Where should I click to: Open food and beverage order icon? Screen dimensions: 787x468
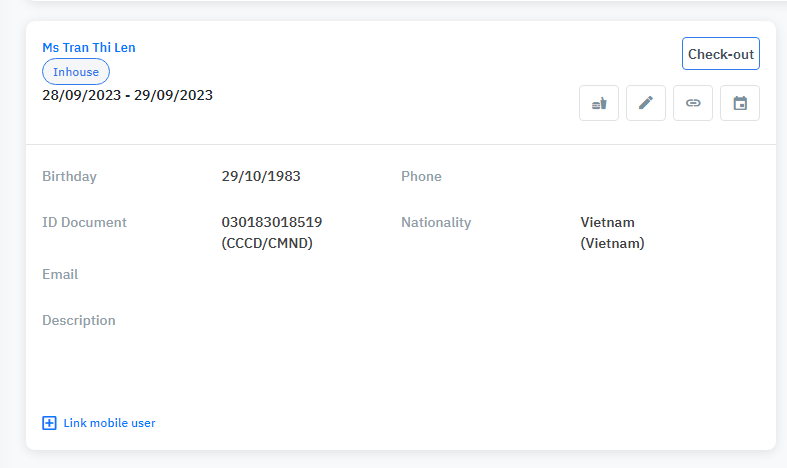599,103
